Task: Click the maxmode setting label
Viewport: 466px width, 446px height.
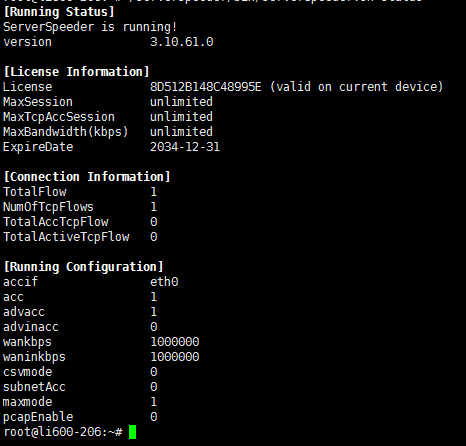Action: click(28, 402)
